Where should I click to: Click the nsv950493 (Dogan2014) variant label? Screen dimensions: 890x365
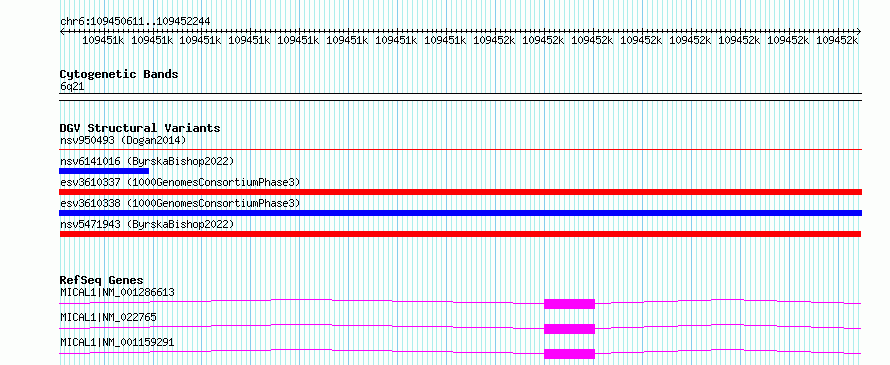123,140
